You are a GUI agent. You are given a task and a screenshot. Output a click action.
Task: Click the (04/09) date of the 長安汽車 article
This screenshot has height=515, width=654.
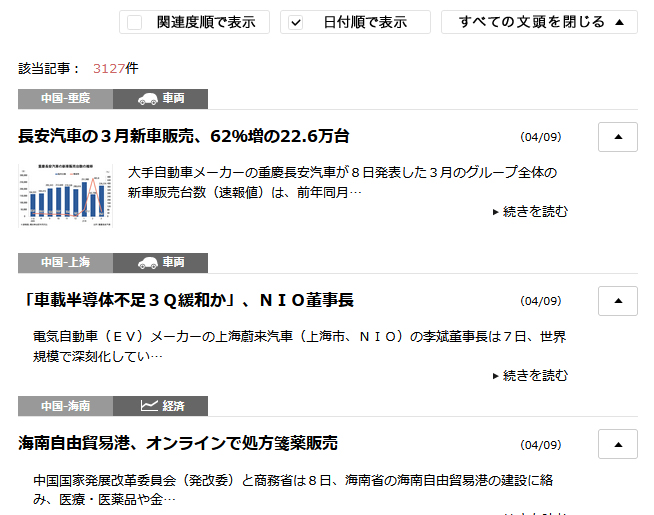pyautogui.click(x=541, y=137)
